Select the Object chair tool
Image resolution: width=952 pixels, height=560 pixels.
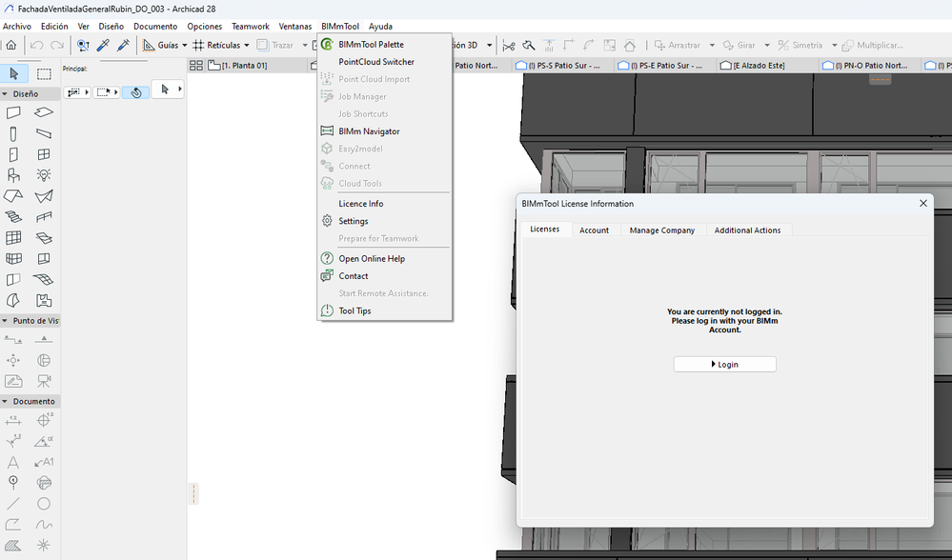(x=13, y=175)
